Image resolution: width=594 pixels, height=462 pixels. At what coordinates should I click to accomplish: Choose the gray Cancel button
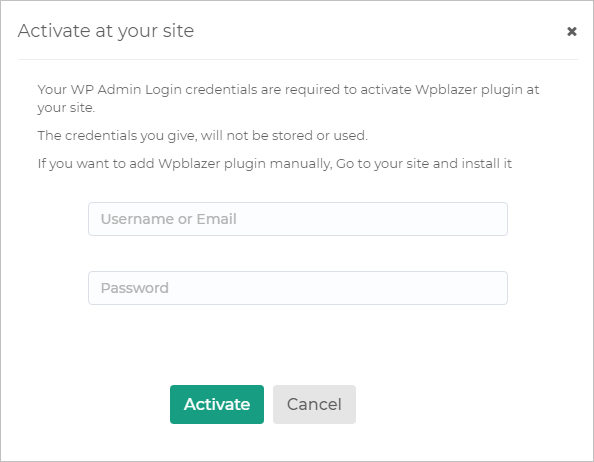[314, 404]
